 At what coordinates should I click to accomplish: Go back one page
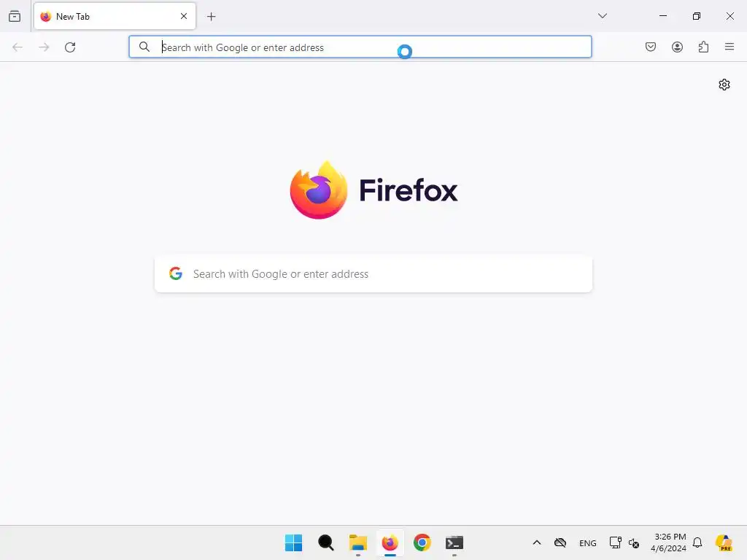(x=18, y=47)
